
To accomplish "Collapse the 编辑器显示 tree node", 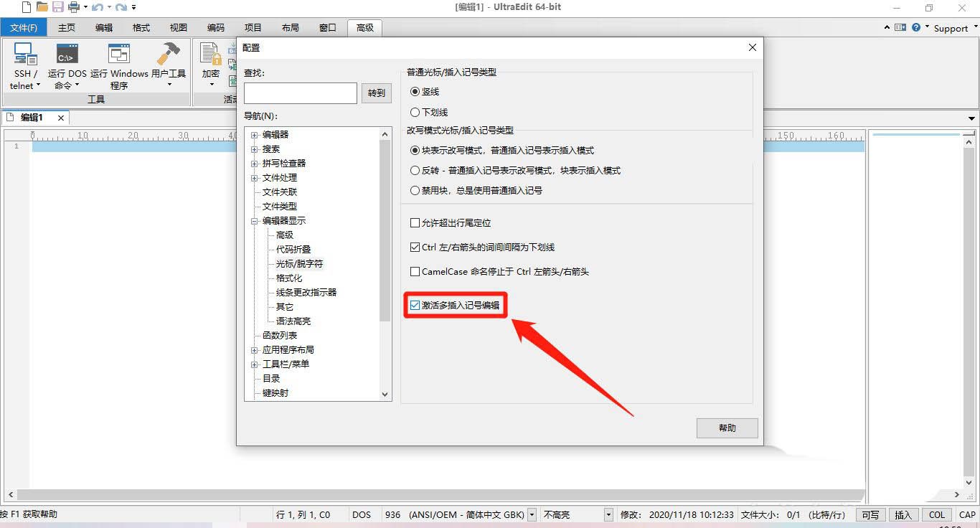I will pos(254,221).
